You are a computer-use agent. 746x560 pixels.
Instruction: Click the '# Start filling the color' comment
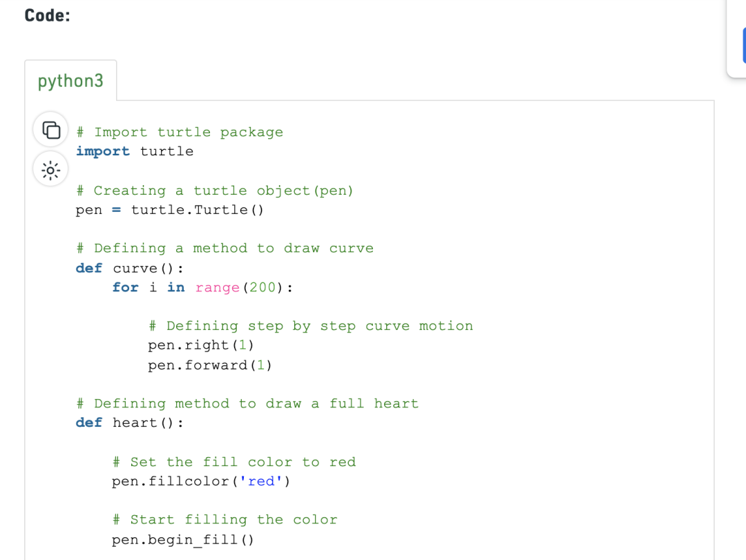225,519
